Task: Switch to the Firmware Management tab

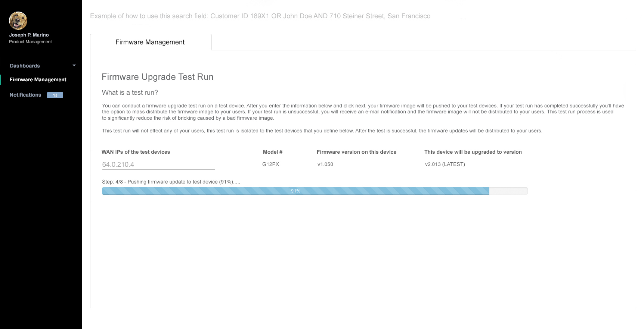Action: pos(150,42)
